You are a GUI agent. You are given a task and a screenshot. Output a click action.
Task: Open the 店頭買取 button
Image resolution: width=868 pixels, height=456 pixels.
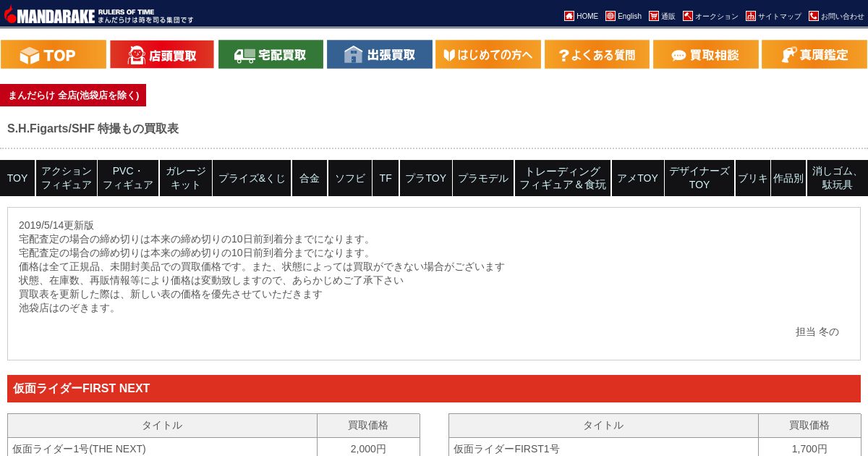[162, 54]
